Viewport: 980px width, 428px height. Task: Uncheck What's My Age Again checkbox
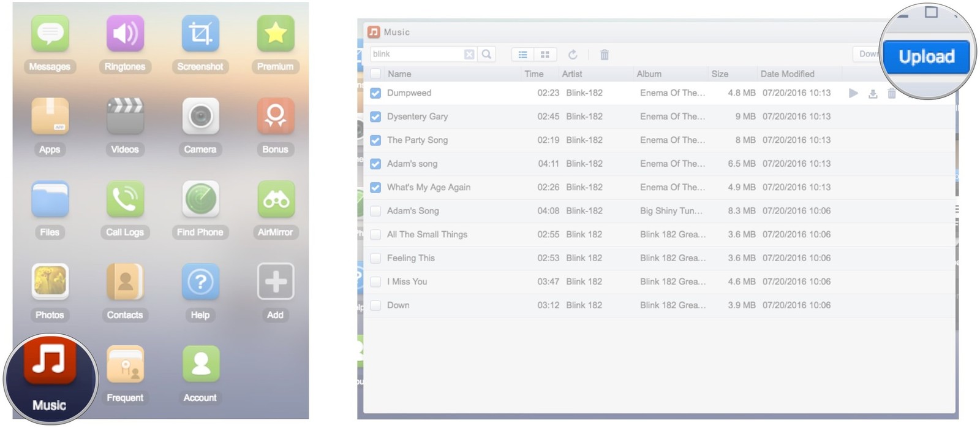375,188
